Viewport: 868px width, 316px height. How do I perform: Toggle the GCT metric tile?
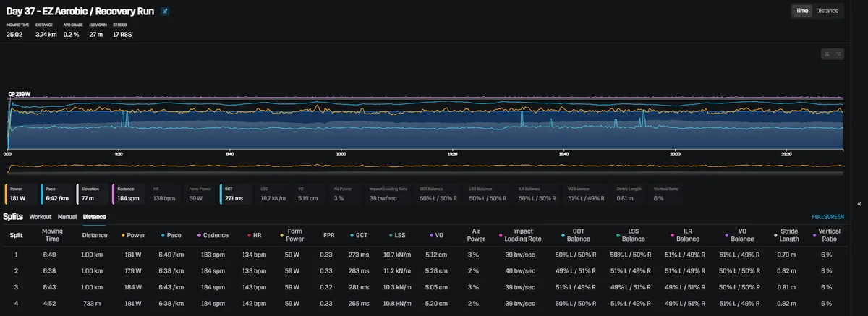coord(237,193)
